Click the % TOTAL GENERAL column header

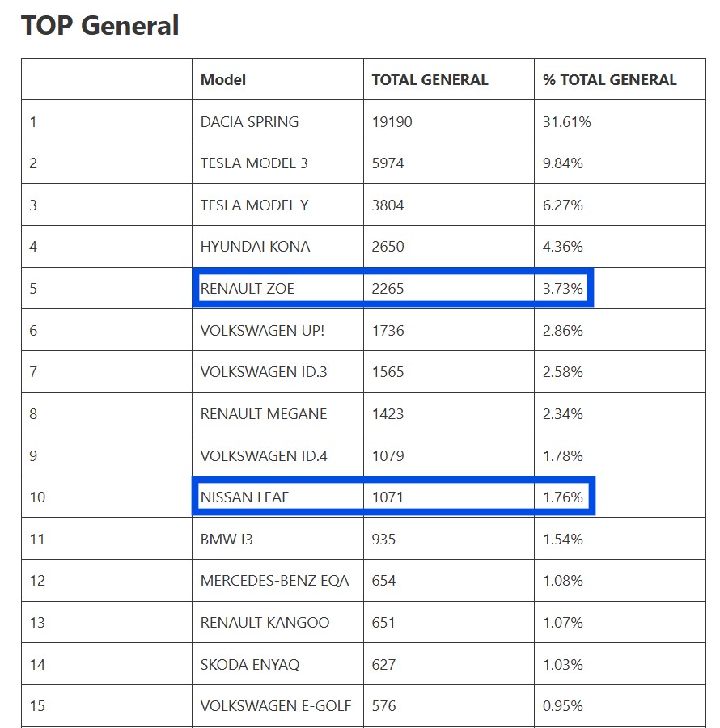pyautogui.click(x=610, y=79)
